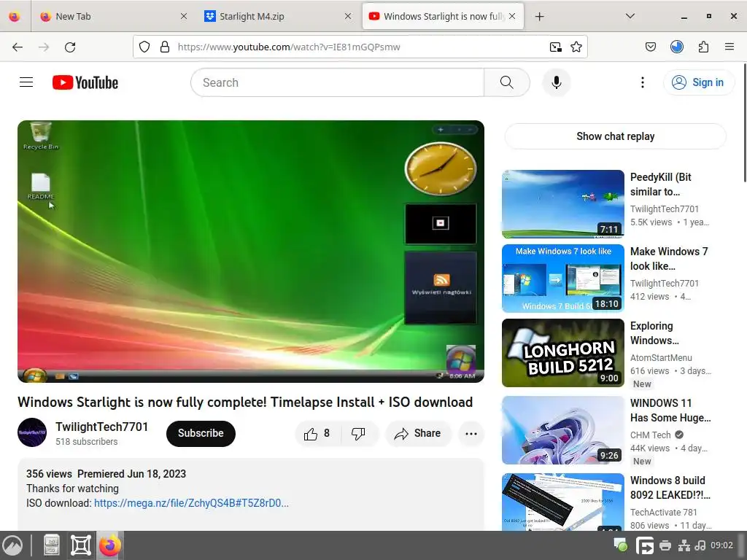This screenshot has height=560, width=747.
Task: Open the Windows 11 Has Some Huge thumbnail
Action: 562,430
